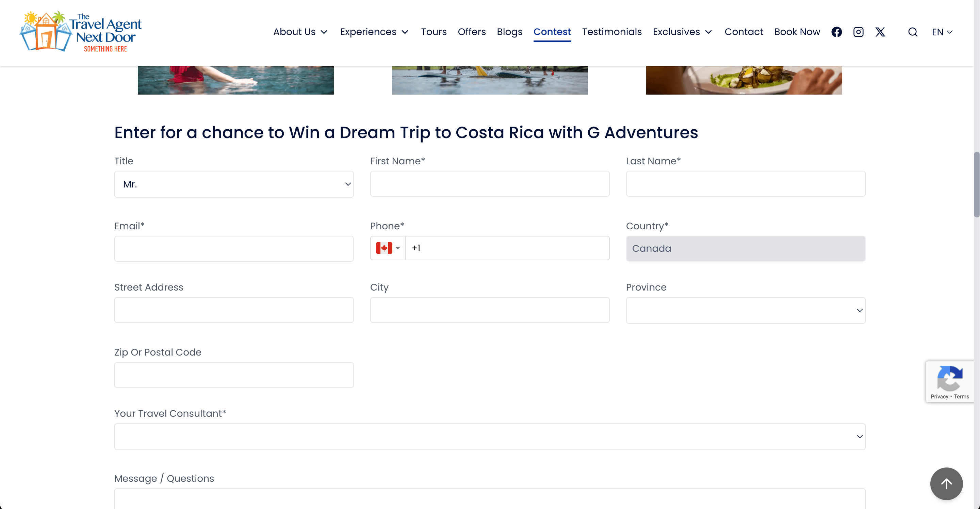Click the scroll-to-top arrow button
The width and height of the screenshot is (980, 509).
click(946, 483)
